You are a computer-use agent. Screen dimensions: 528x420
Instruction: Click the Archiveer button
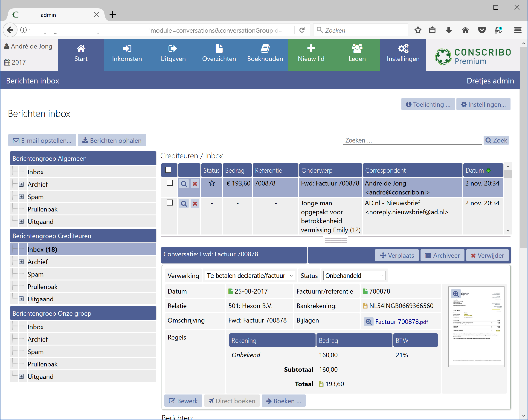click(442, 255)
